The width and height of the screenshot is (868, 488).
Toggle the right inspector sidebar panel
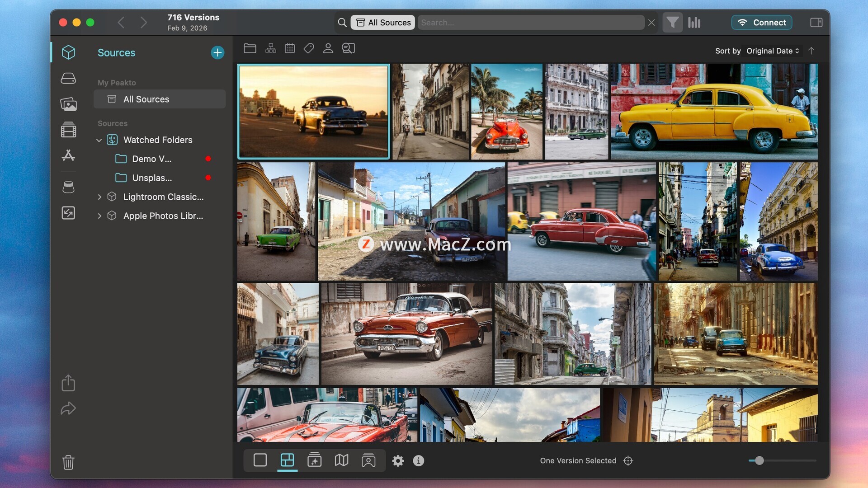pos(816,23)
